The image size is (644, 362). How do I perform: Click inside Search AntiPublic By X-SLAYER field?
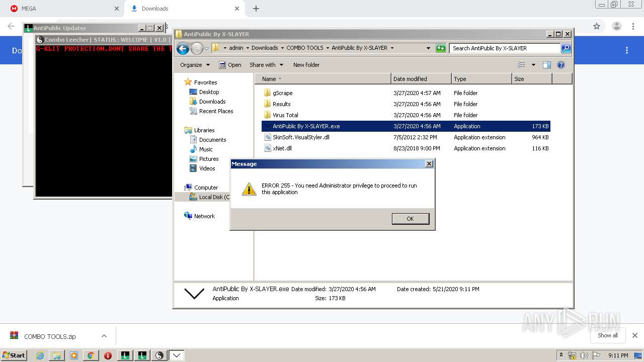505,48
